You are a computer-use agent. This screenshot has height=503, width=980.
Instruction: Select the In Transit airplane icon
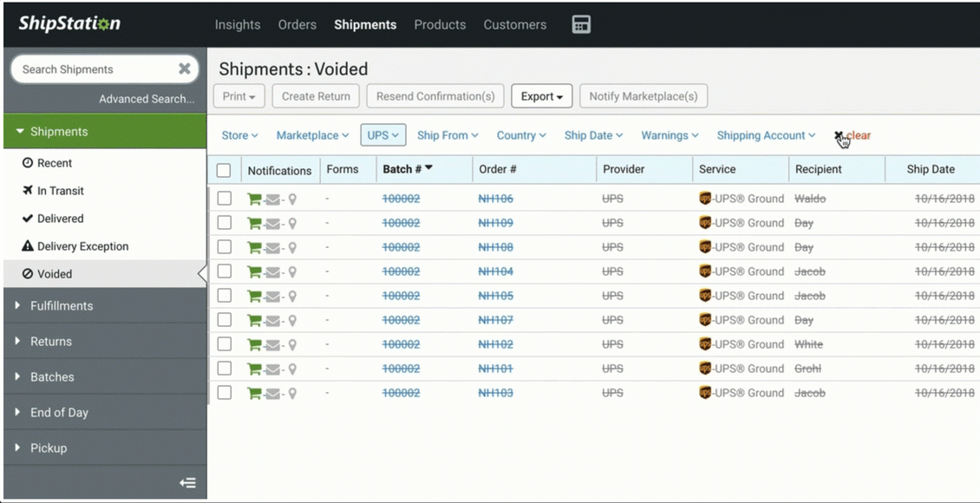pyautogui.click(x=27, y=191)
